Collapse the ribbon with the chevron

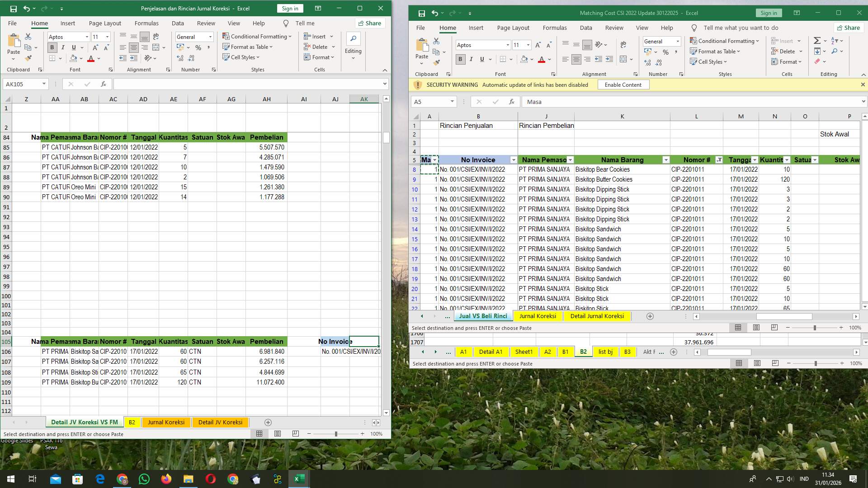tap(385, 70)
